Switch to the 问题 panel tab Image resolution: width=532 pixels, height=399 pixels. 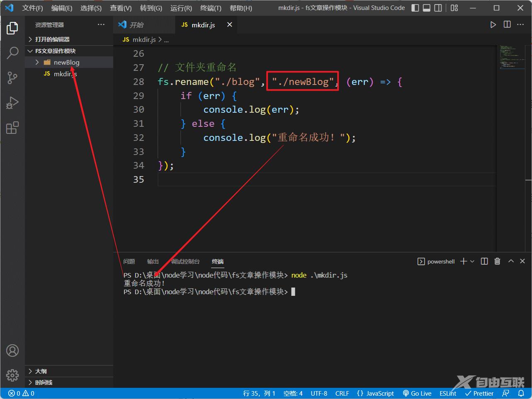click(x=129, y=261)
